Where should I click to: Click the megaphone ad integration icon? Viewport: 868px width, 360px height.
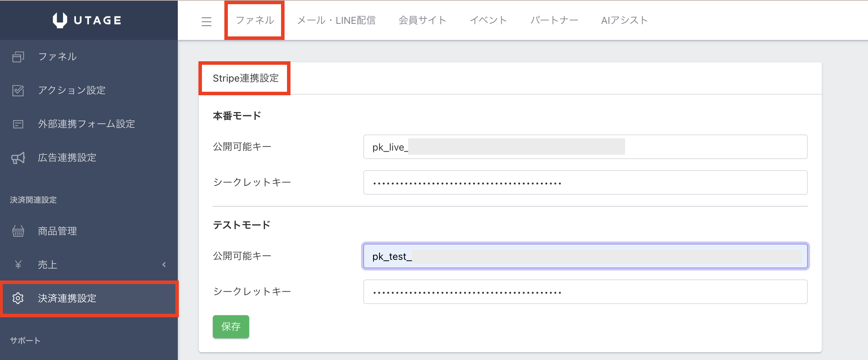[x=18, y=158]
